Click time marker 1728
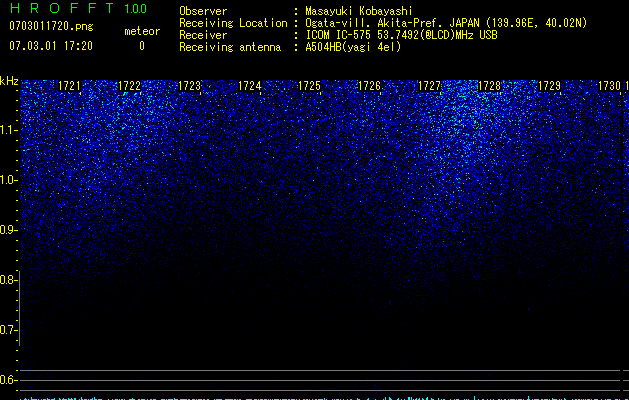629x400 pixels. [x=489, y=86]
